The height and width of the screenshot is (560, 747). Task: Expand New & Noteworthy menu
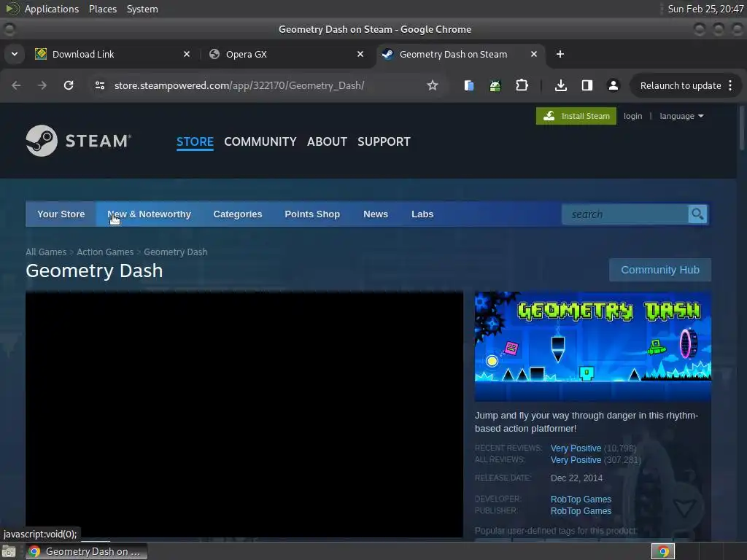pos(149,214)
